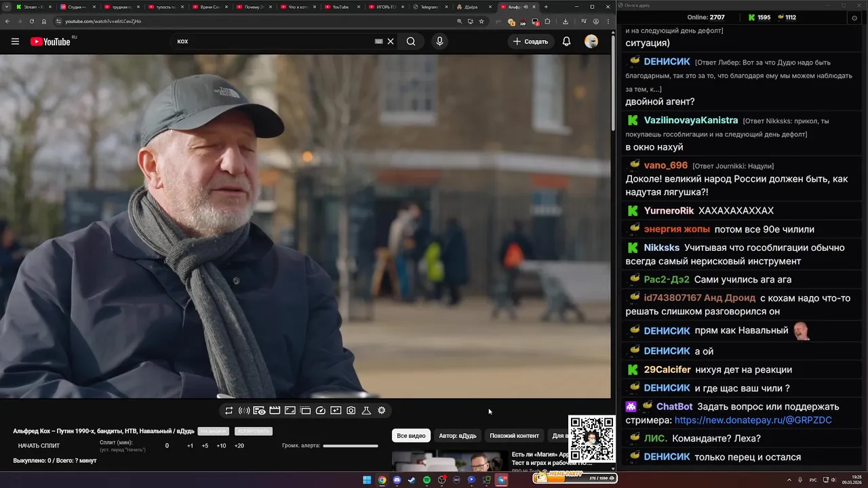Open the suggested video thumbnail below chips
868x488 pixels.
[x=450, y=461]
